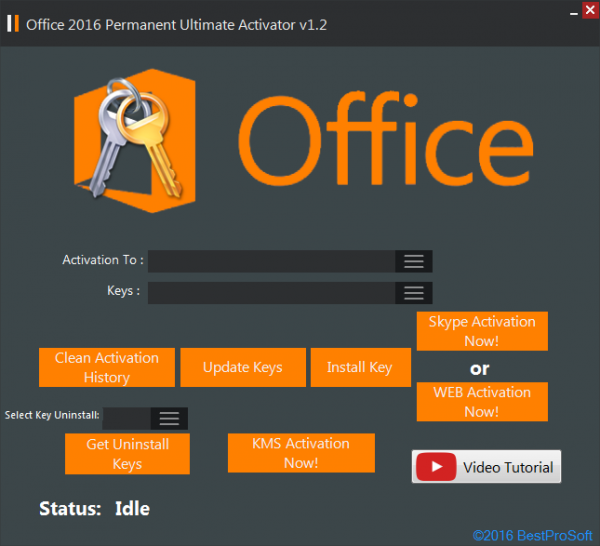Click inside the Keys field
600x546 pixels.
271,293
